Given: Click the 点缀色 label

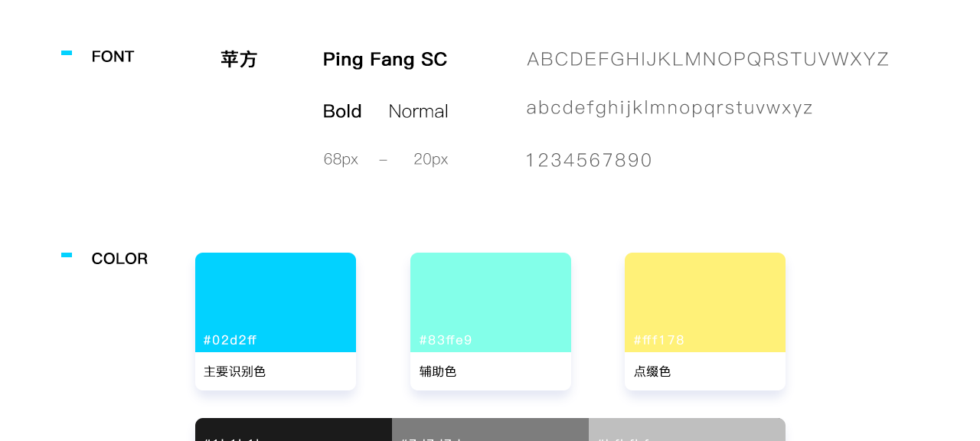Looking at the screenshot, I should tap(652, 371).
